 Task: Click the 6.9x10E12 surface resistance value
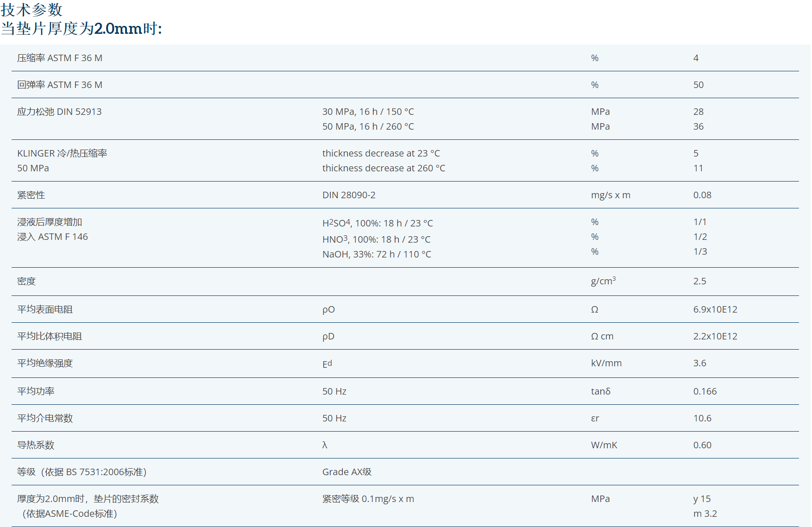715,309
